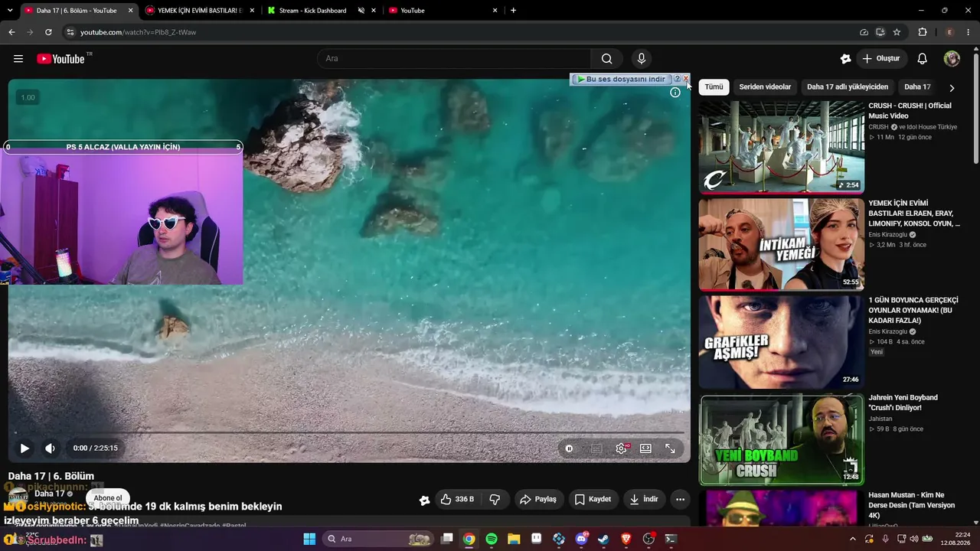Image resolution: width=980 pixels, height=551 pixels.
Task: Bookmark this page with the star
Action: [x=897, y=32]
